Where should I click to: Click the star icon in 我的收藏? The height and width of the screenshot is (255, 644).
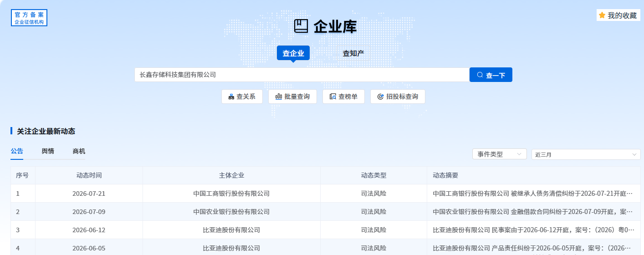[602, 15]
